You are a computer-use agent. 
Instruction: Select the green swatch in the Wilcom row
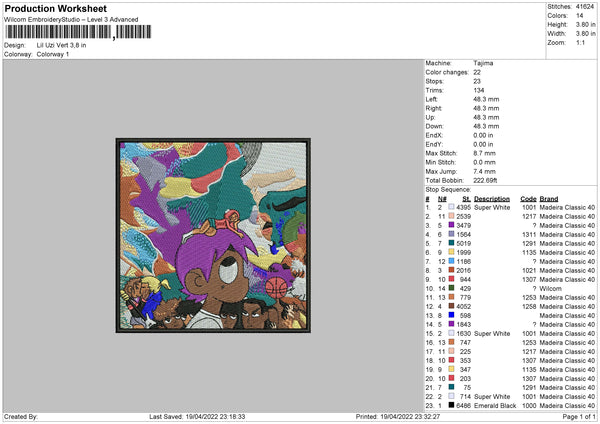[452, 289]
